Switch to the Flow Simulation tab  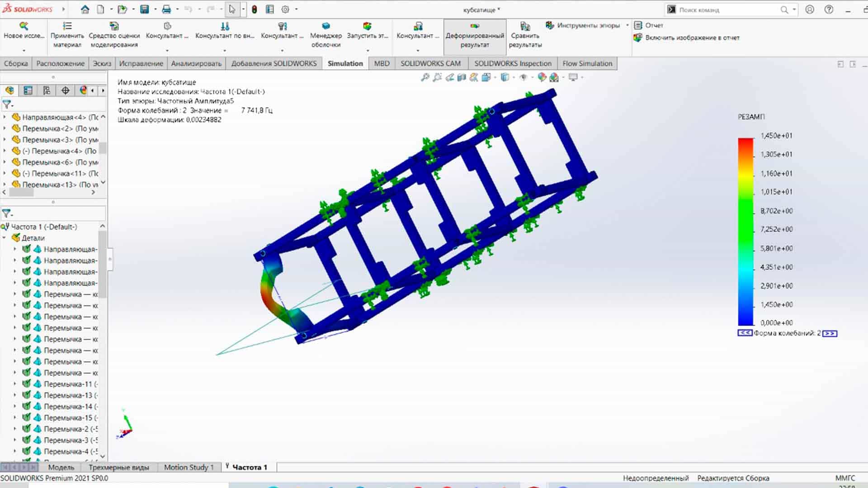click(x=587, y=63)
